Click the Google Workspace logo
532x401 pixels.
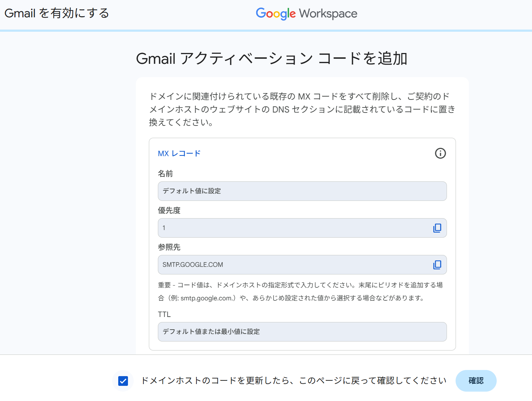(306, 14)
